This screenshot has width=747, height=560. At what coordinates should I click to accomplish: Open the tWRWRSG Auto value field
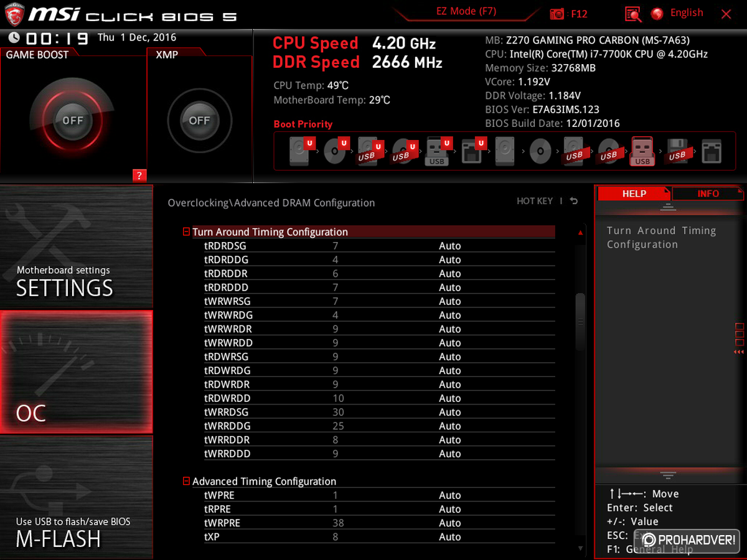[x=450, y=301]
